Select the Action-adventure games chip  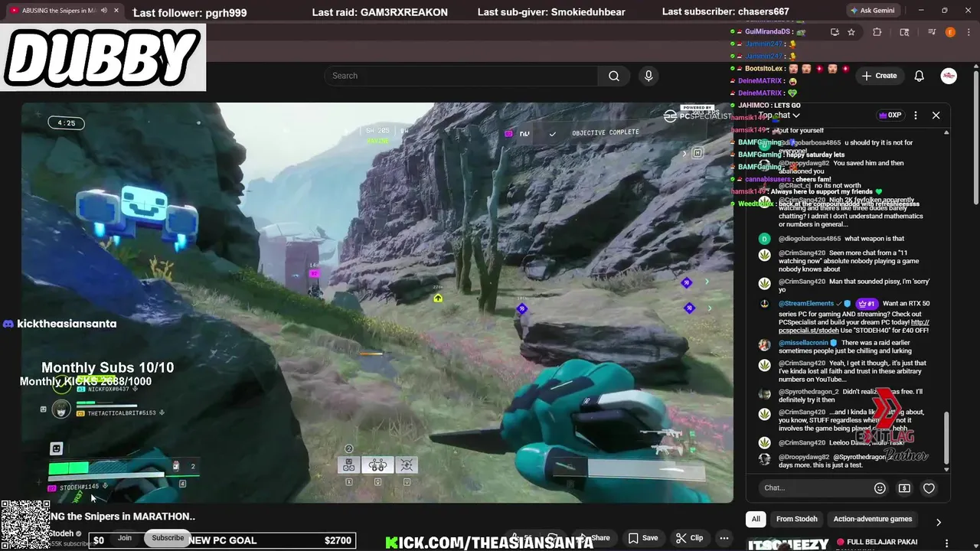(x=873, y=519)
